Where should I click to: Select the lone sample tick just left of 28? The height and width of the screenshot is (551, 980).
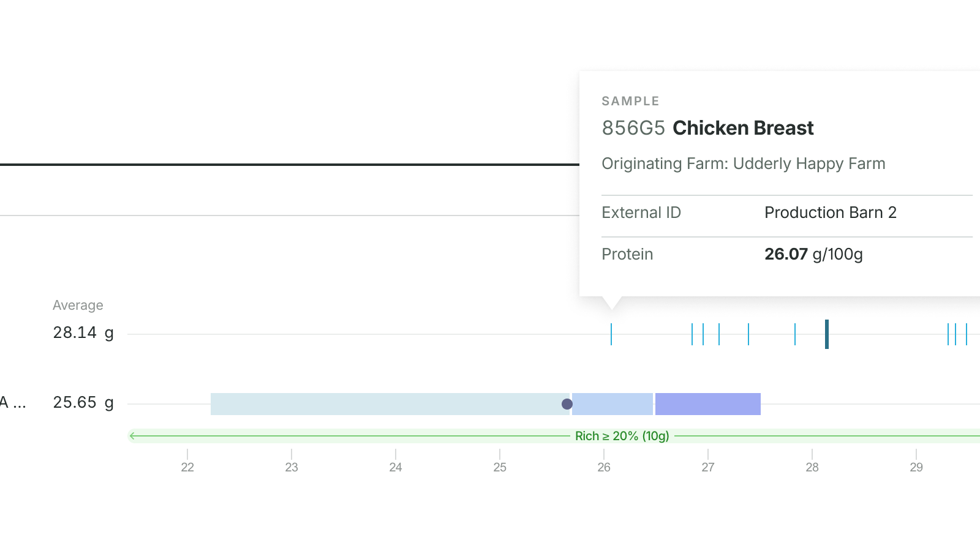[795, 334]
